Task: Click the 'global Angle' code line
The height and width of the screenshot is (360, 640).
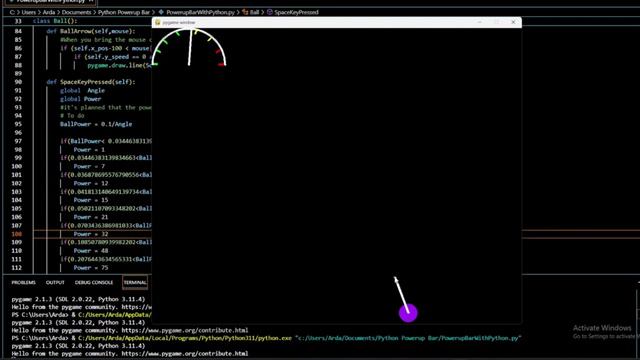Action: (82, 91)
